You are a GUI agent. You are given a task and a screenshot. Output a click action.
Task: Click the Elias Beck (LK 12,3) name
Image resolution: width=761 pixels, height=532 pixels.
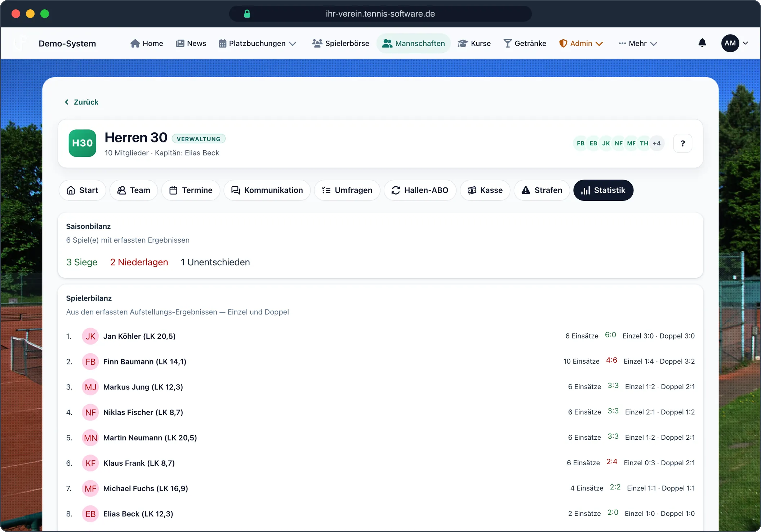pyautogui.click(x=138, y=514)
